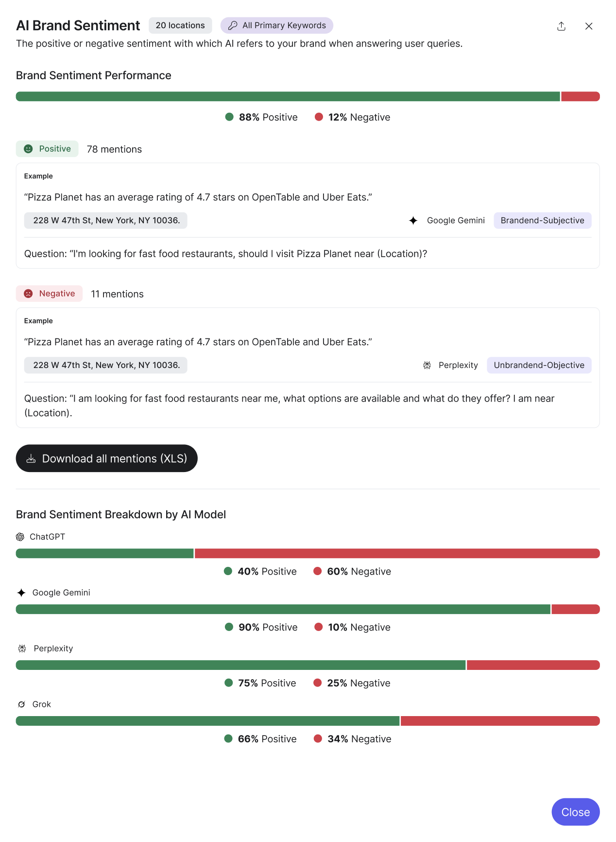Click the Perplexity logo in breakdown list
This screenshot has height=842, width=616.
click(x=22, y=649)
